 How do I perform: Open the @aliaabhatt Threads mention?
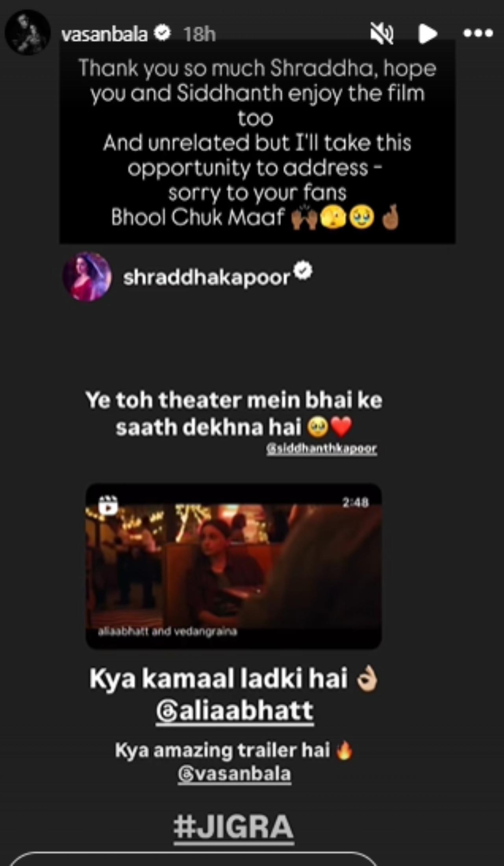tap(235, 710)
